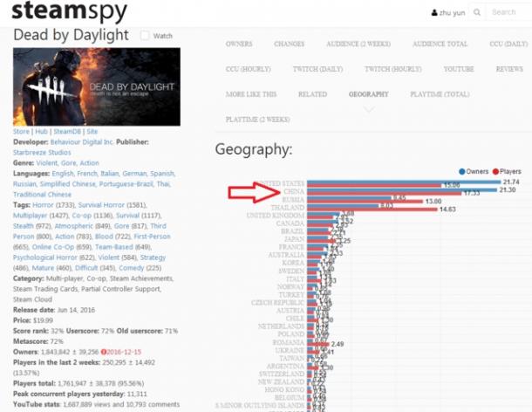Click the Violent, Gore, Action genre link
Image resolution: width=532 pixels, height=412 pixels.
coord(67,163)
